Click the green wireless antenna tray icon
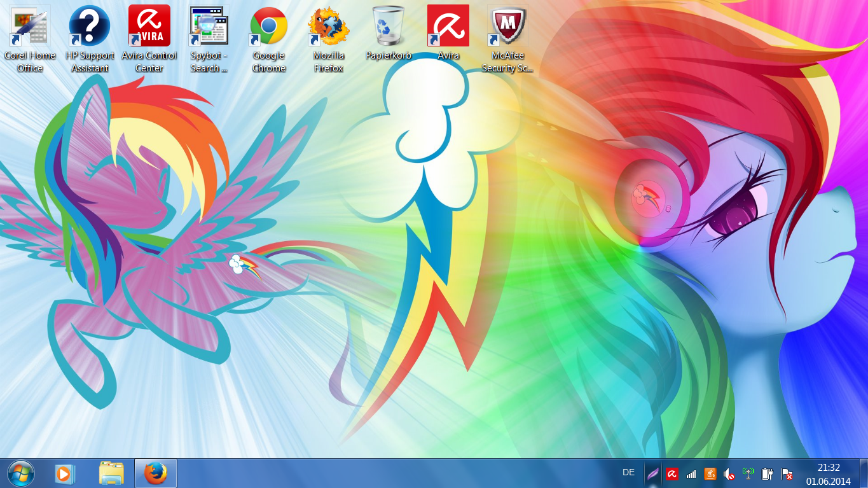This screenshot has height=488, width=868. click(x=748, y=474)
